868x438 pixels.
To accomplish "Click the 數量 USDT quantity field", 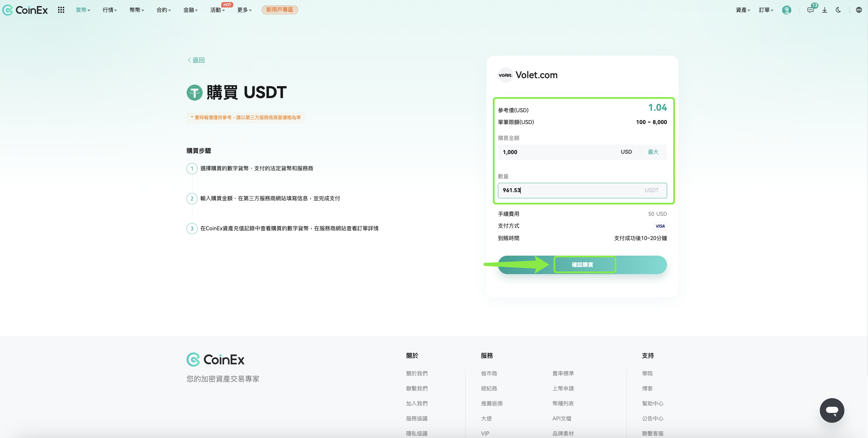I will click(x=570, y=190).
